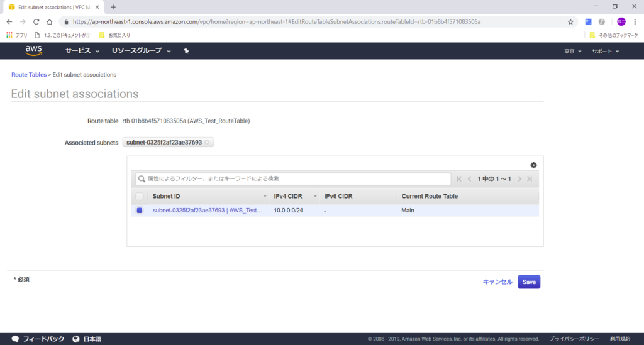This screenshot has height=345, width=644.
Task: Remove subnet-0325f2af23ae37693 from associated subnets
Action: (x=207, y=143)
